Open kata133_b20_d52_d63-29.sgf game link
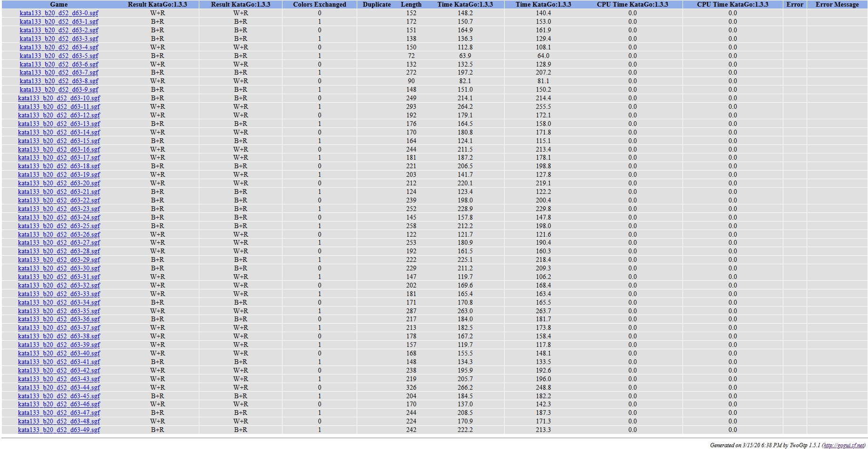Viewport: 868px width, 451px height. tap(59, 260)
